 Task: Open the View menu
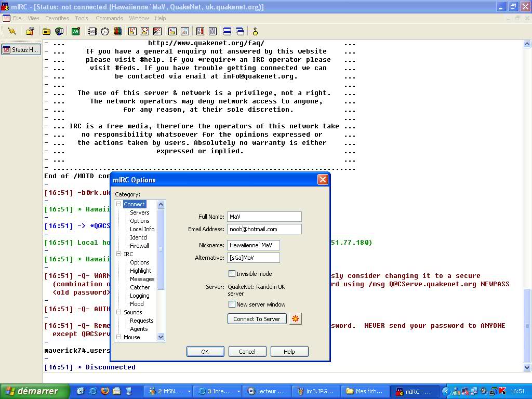pos(33,18)
